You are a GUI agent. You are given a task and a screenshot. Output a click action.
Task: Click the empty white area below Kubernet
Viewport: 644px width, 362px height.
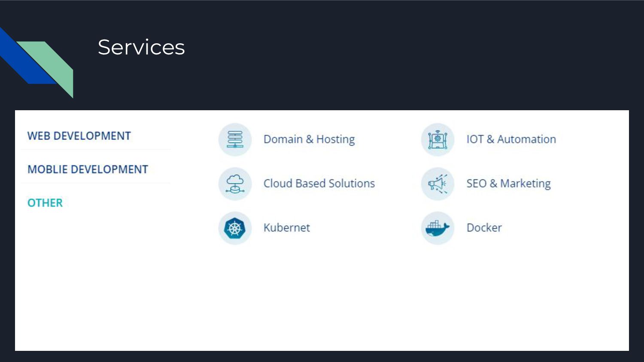[286, 296]
